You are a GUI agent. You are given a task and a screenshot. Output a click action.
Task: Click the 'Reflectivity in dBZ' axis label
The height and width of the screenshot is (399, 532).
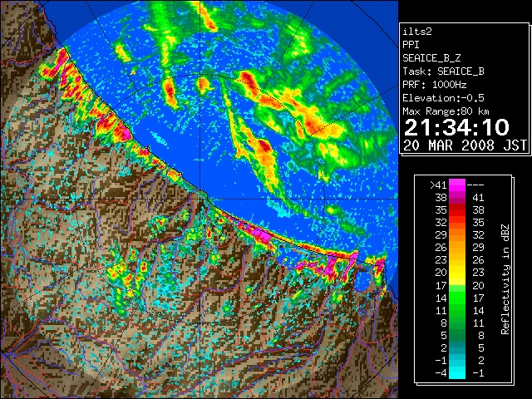click(x=505, y=279)
